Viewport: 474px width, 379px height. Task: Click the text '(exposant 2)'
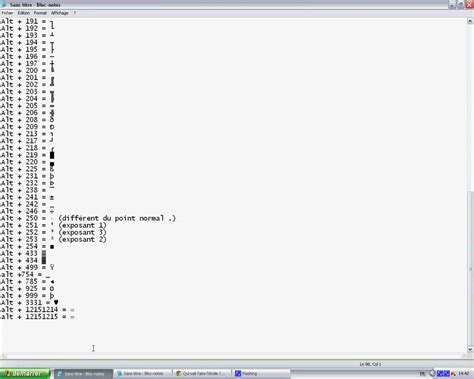point(82,239)
